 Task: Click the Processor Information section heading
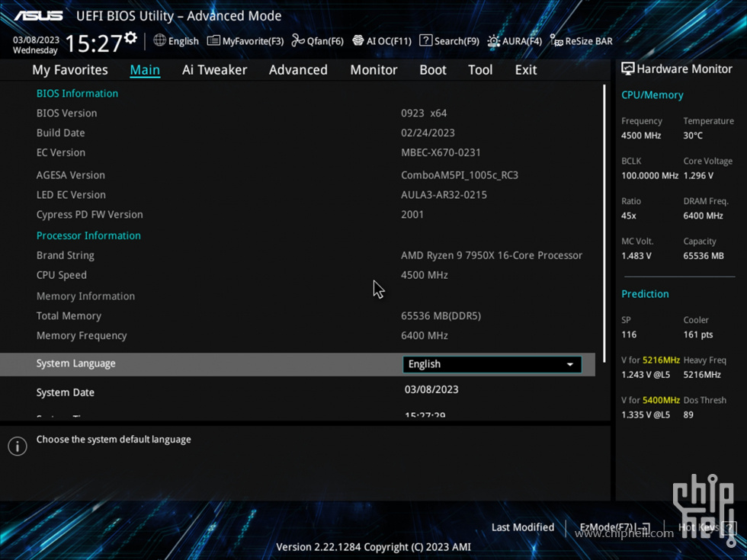[x=88, y=235]
